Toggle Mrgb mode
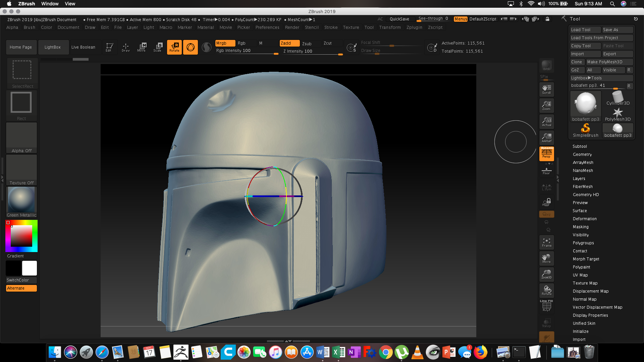 pyautogui.click(x=225, y=43)
